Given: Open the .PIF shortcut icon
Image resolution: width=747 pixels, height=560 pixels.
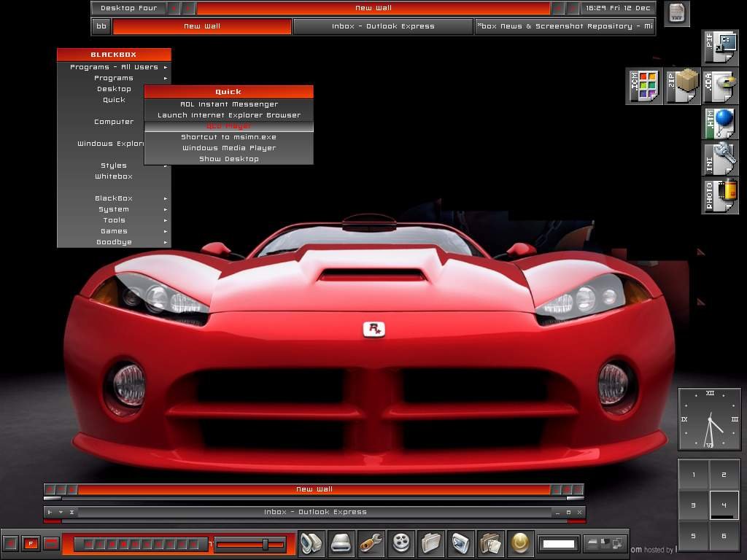Looking at the screenshot, I should click(720, 47).
